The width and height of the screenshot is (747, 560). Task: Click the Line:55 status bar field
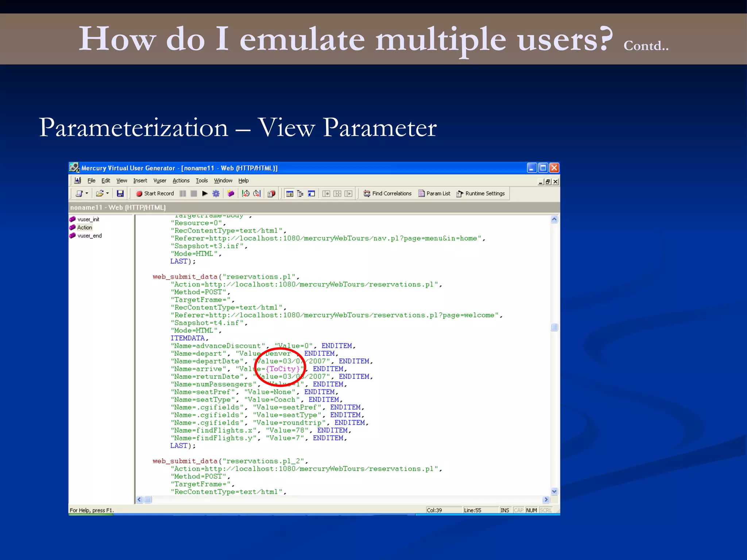(x=480, y=510)
